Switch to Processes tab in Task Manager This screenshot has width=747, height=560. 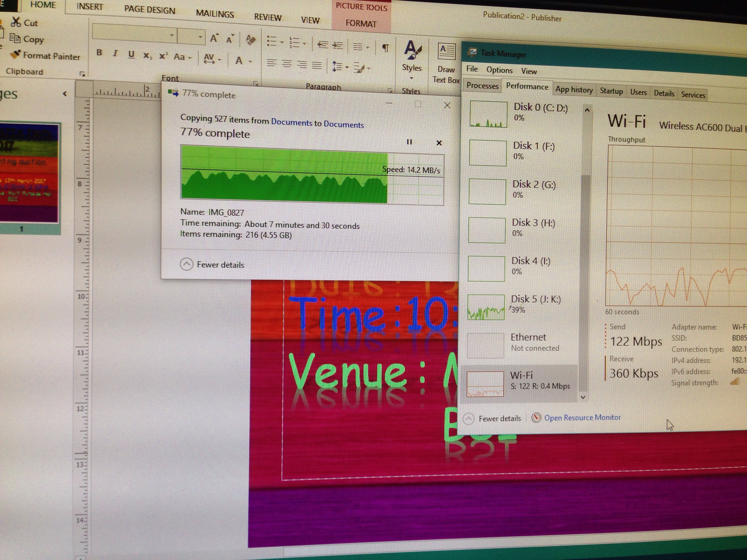click(x=482, y=86)
